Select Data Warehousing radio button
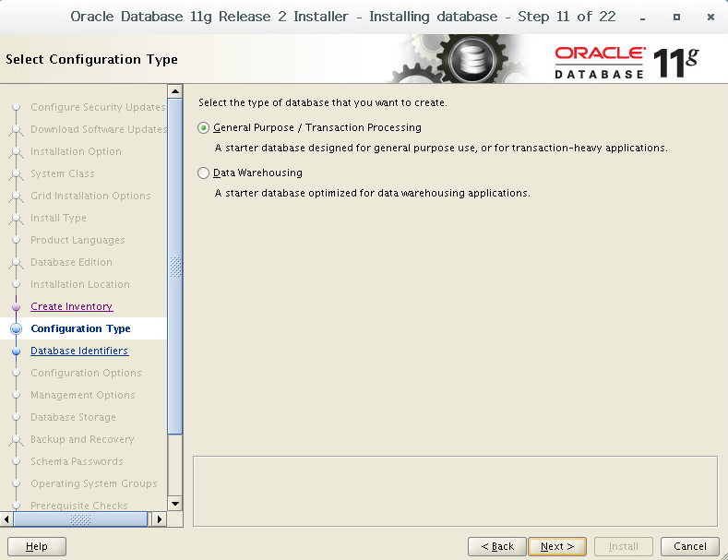 (203, 173)
